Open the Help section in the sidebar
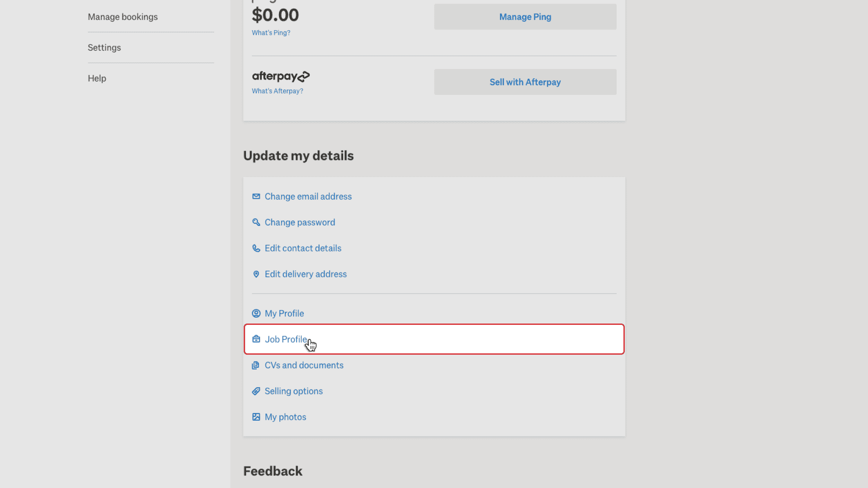Viewport: 868px width, 488px height. click(97, 78)
